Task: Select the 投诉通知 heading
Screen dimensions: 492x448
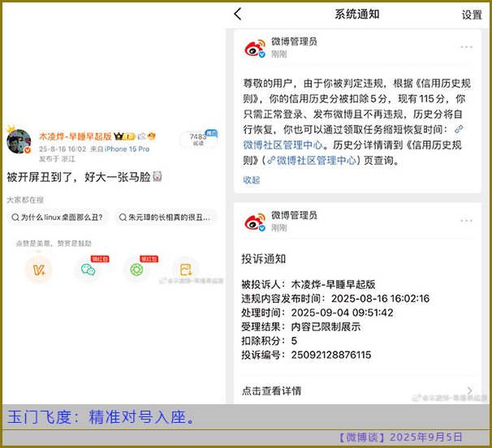Action: pyautogui.click(x=264, y=259)
